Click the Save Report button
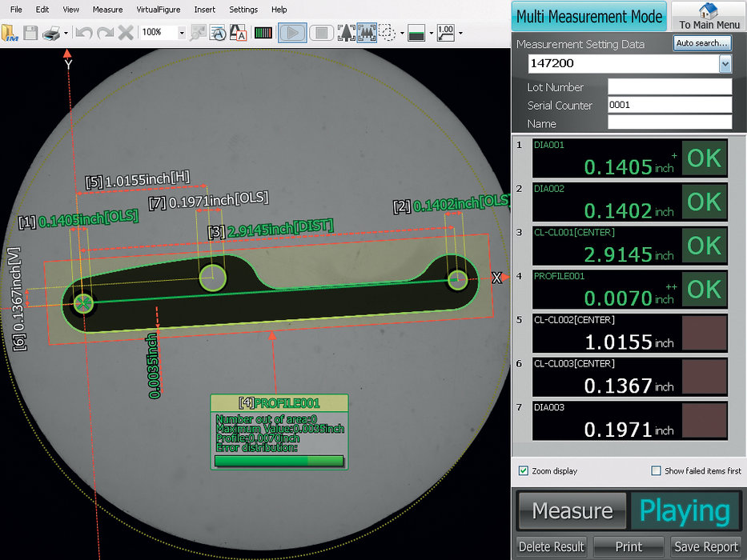 [x=706, y=547]
